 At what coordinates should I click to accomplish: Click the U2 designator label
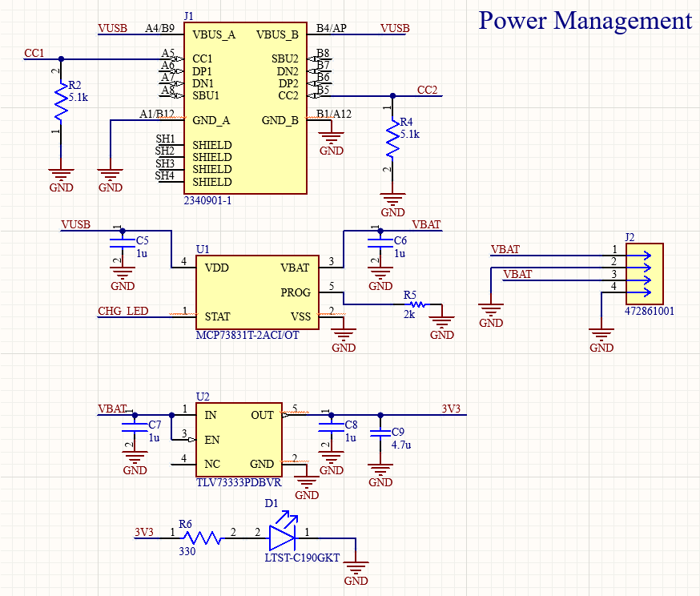point(203,397)
